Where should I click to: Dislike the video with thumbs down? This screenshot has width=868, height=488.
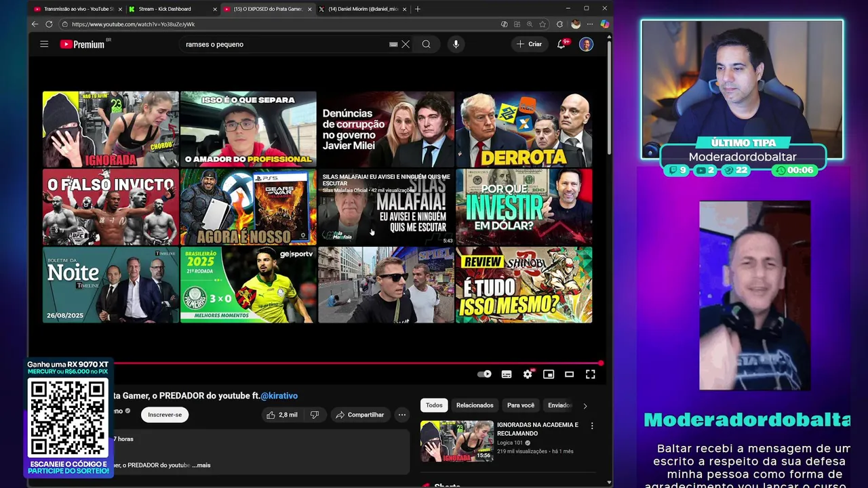(x=315, y=415)
